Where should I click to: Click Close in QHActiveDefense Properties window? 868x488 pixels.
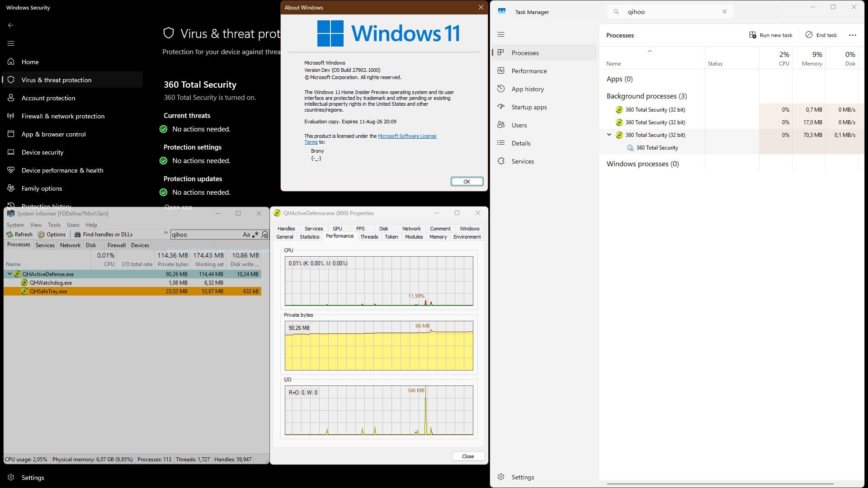tap(468, 456)
